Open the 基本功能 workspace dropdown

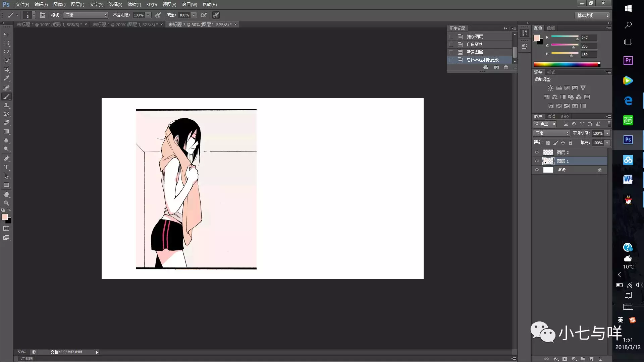tap(592, 15)
